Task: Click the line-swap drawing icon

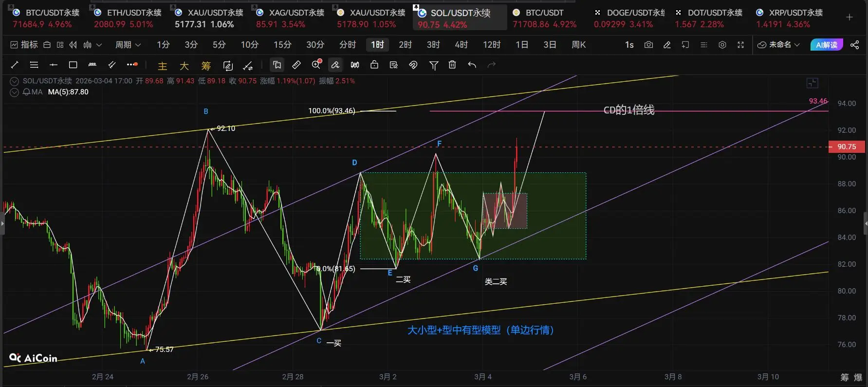Action: [x=248, y=65]
